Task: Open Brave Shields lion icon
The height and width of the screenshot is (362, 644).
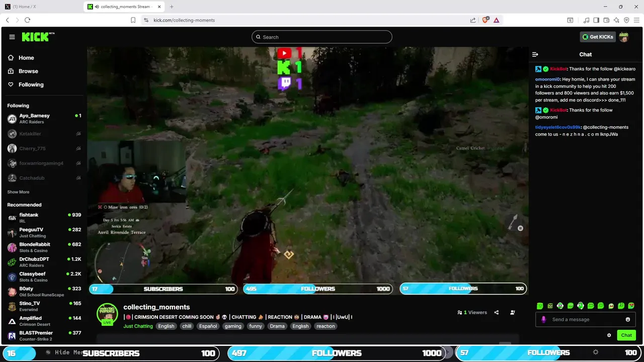Action: coord(485,20)
